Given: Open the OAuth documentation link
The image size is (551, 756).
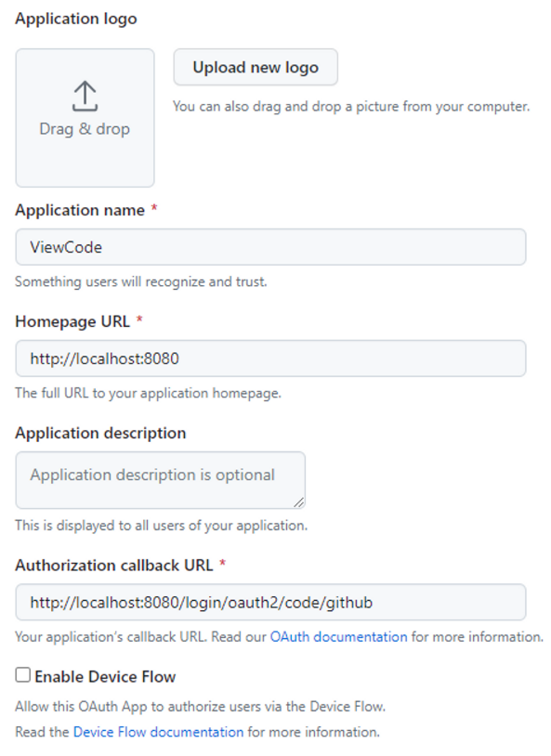Looking at the screenshot, I should point(339,637).
